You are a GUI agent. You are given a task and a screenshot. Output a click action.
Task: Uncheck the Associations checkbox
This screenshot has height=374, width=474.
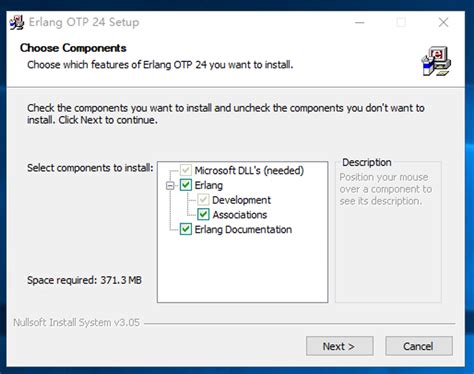point(203,214)
